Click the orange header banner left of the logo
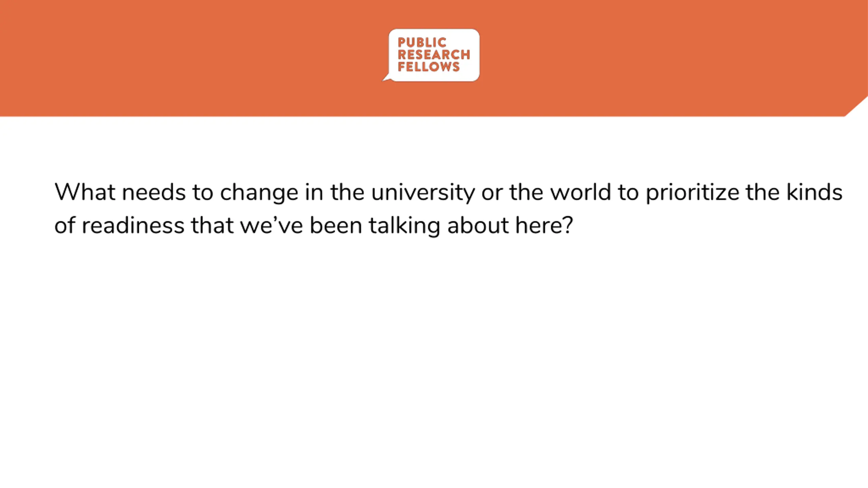 coord(190,58)
